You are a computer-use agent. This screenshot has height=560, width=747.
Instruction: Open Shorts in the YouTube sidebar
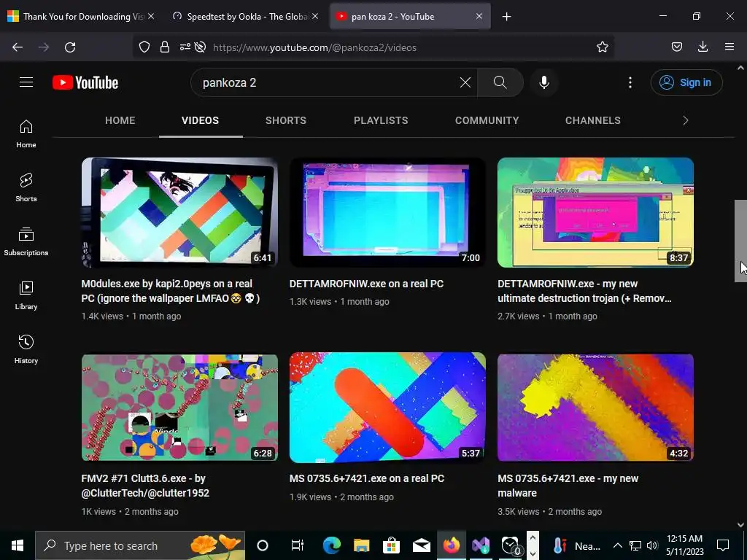tap(26, 187)
